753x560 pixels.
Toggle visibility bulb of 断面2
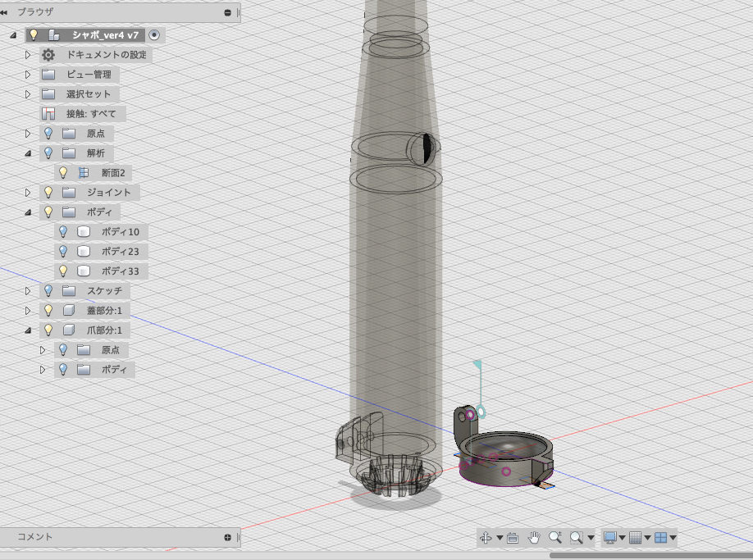point(63,172)
